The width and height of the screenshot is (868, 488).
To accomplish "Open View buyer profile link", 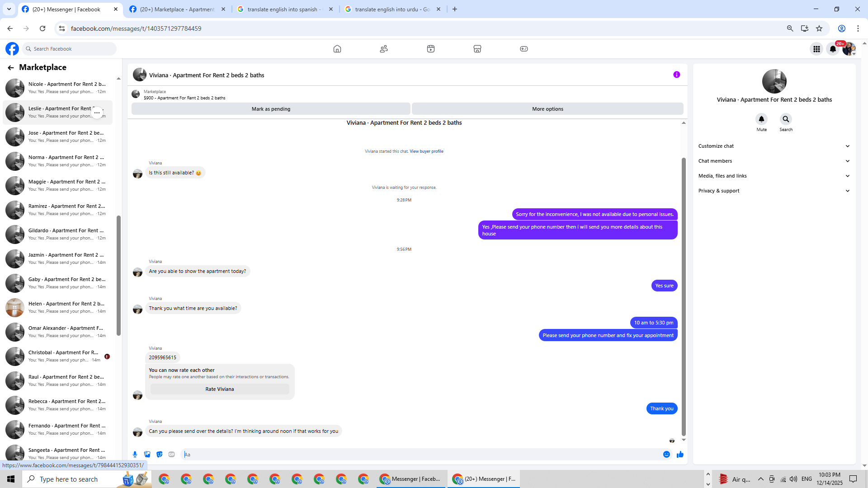I will coord(426,151).
